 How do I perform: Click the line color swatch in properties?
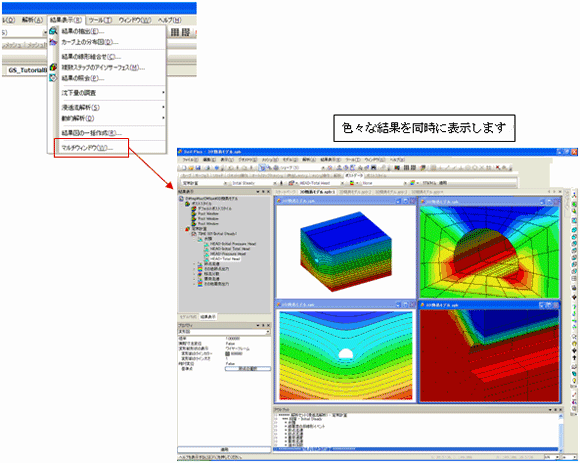(227, 354)
